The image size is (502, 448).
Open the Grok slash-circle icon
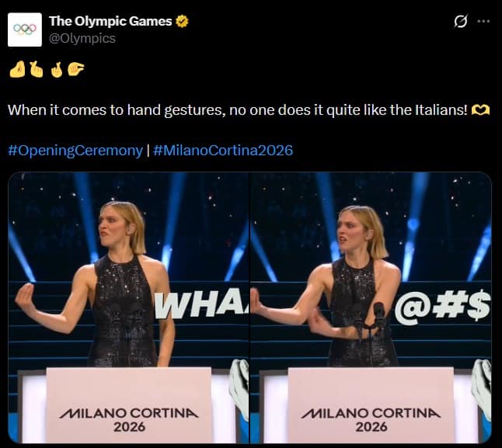(461, 22)
